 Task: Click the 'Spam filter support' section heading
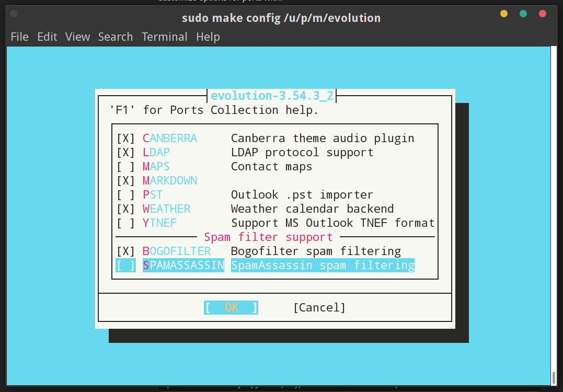coord(268,237)
